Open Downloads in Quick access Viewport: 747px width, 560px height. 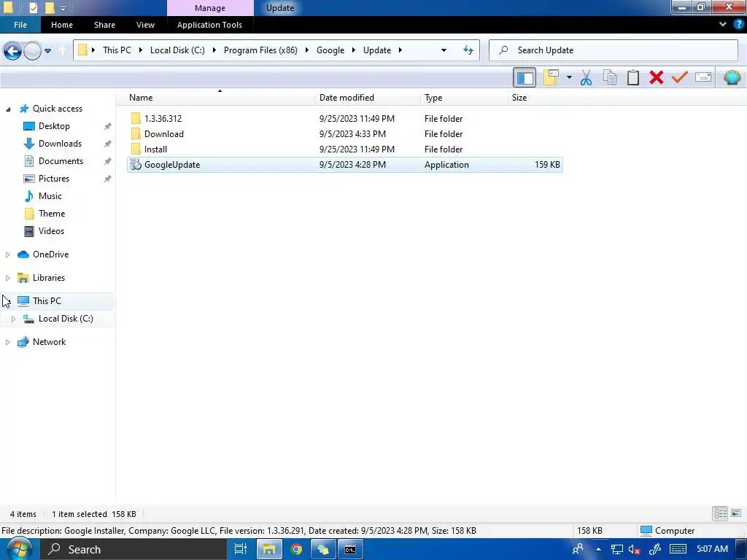(x=60, y=144)
